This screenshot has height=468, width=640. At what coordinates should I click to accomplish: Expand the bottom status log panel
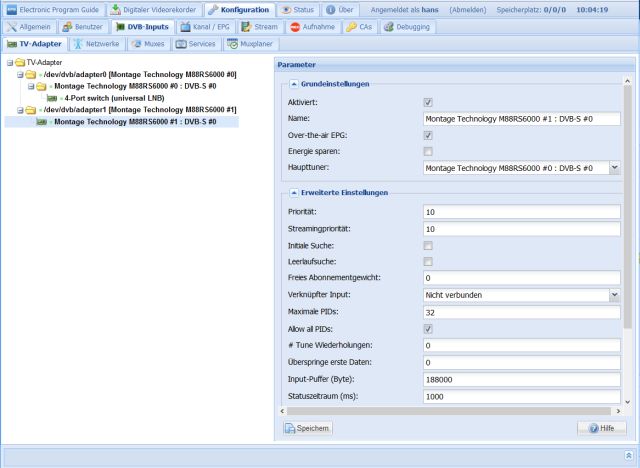point(629,455)
